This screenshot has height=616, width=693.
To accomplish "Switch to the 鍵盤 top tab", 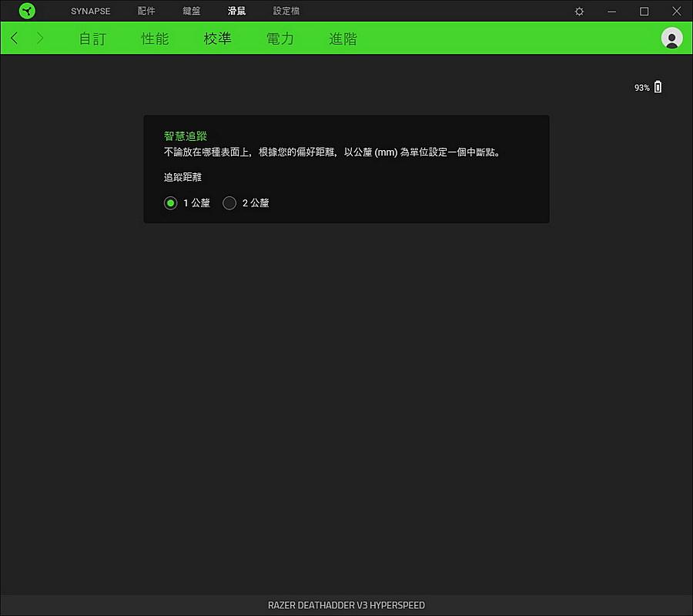I will coord(192,12).
